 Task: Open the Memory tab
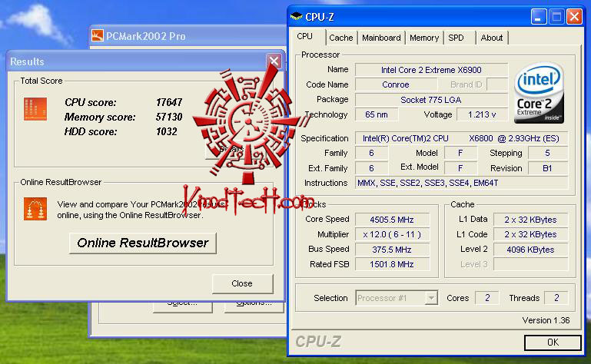coord(424,38)
